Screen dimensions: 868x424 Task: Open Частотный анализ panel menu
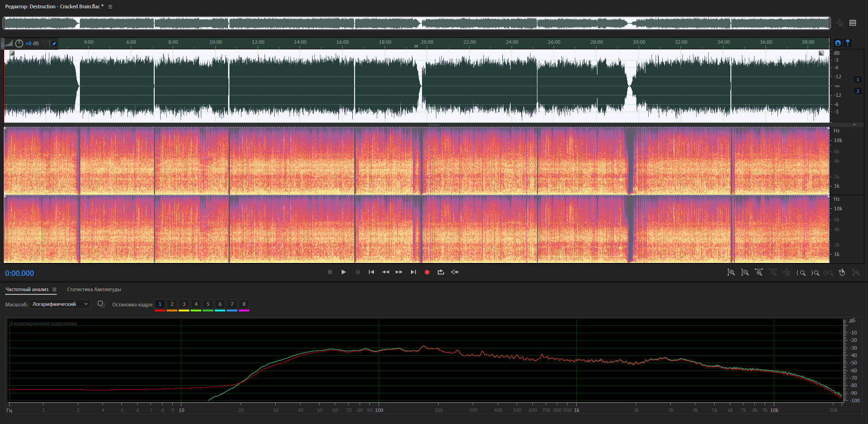(54, 290)
